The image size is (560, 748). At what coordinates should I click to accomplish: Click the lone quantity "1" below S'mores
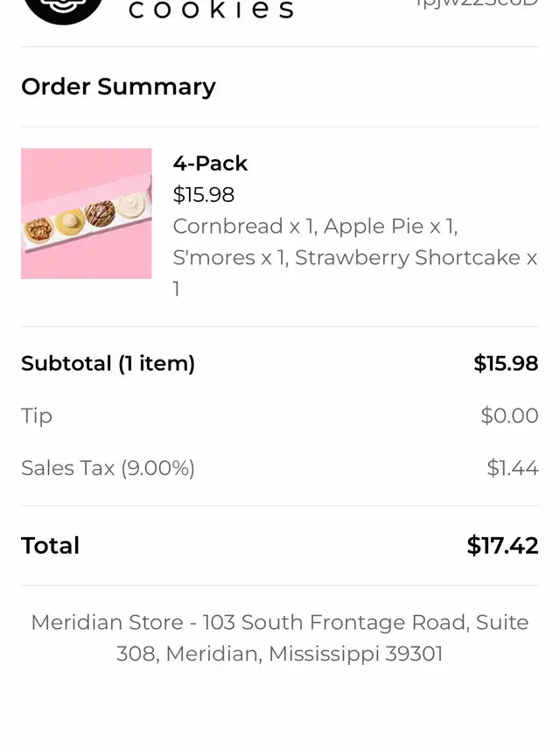176,289
